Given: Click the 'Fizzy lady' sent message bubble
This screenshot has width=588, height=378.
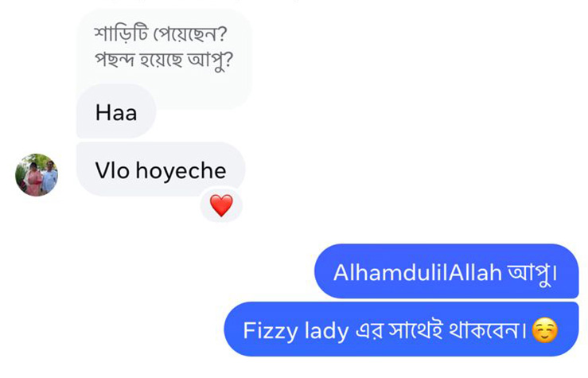Looking at the screenshot, I should pyautogui.click(x=401, y=329).
